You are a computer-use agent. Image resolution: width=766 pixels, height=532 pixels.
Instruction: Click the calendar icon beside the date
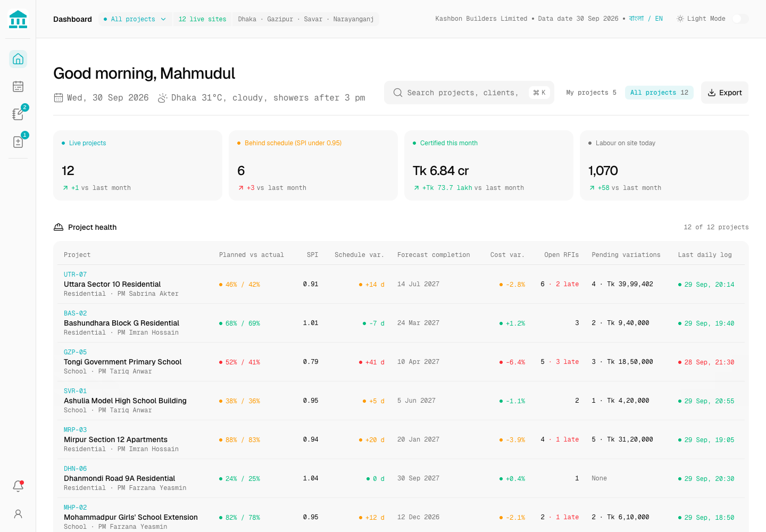pos(59,98)
